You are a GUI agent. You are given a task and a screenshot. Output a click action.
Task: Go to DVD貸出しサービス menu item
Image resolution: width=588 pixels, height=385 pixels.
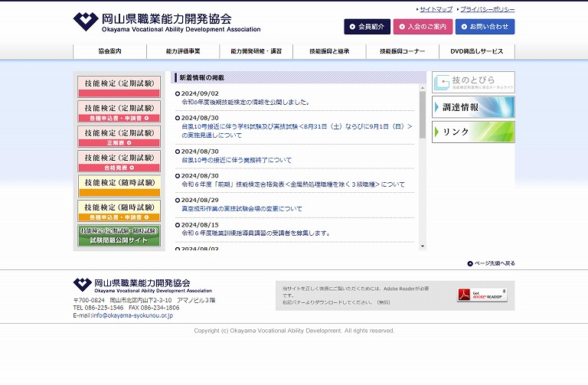477,51
